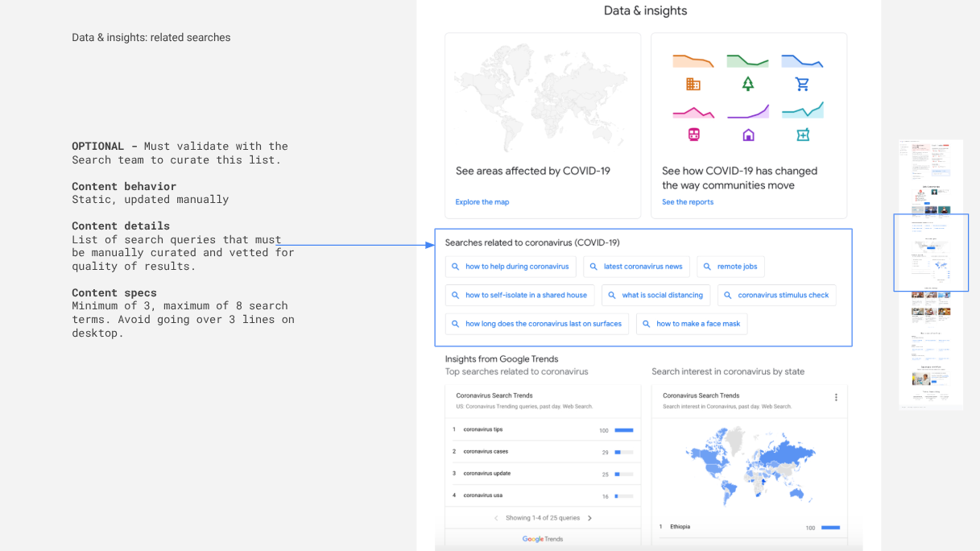Click the 'coronavirus usa' trending query row
The width and height of the screenshot is (980, 551).
click(x=543, y=495)
